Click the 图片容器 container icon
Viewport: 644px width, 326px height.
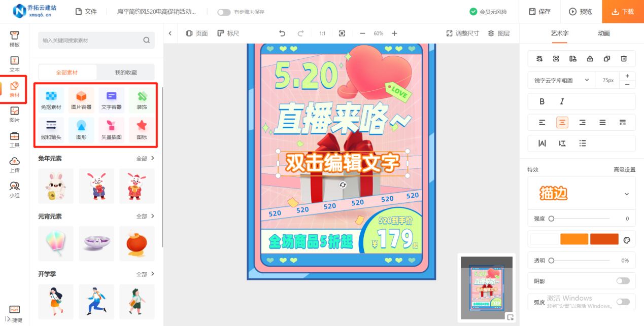tap(81, 99)
